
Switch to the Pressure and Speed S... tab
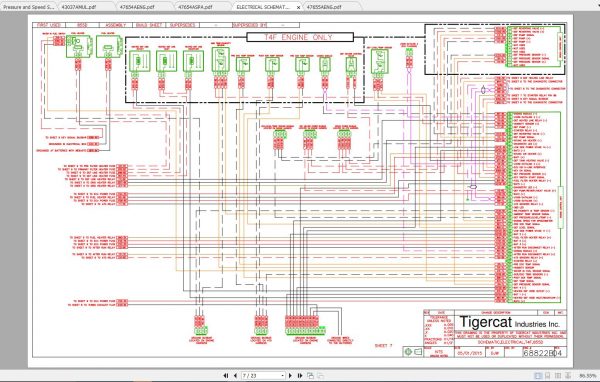click(29, 7)
